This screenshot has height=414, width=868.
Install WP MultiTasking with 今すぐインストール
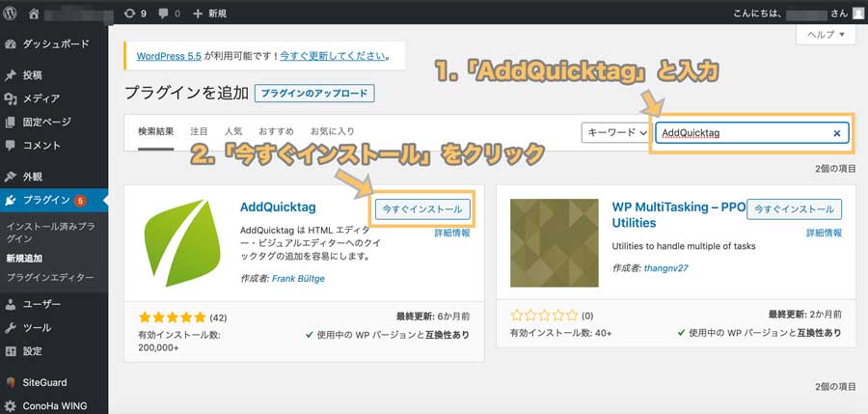(795, 209)
